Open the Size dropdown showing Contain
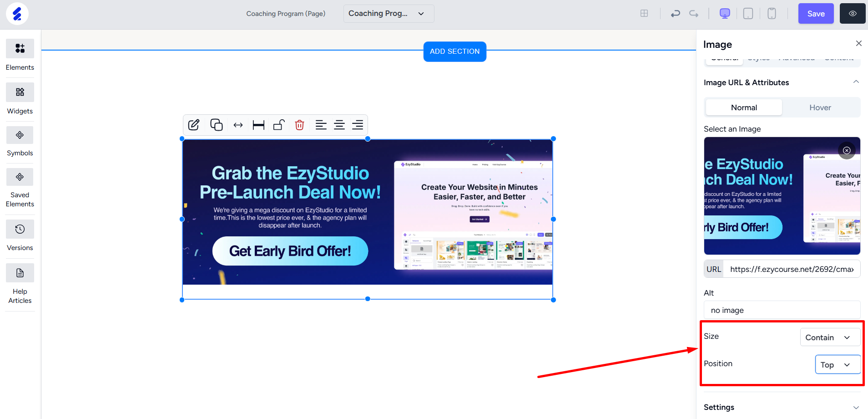This screenshot has height=419, width=868. pyautogui.click(x=830, y=337)
